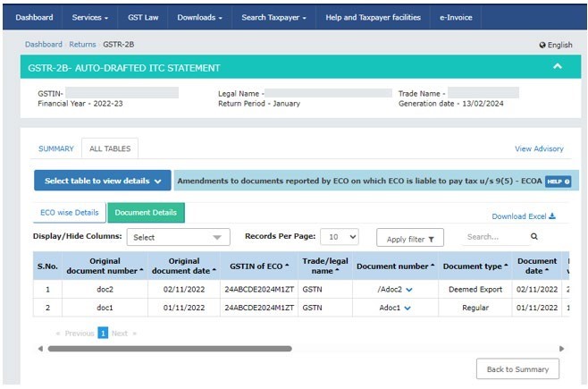Open Select table to view details dropdown
588x389 pixels.
click(x=102, y=181)
